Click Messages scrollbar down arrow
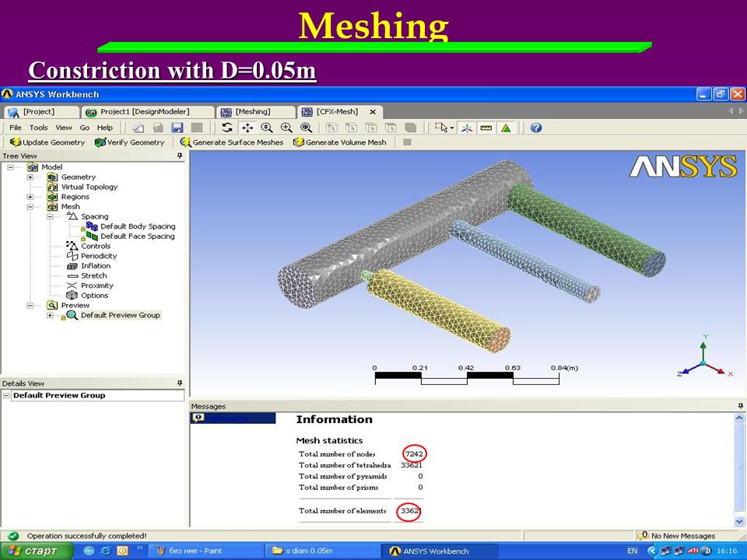Viewport: 747px width, 560px height. tap(739, 521)
